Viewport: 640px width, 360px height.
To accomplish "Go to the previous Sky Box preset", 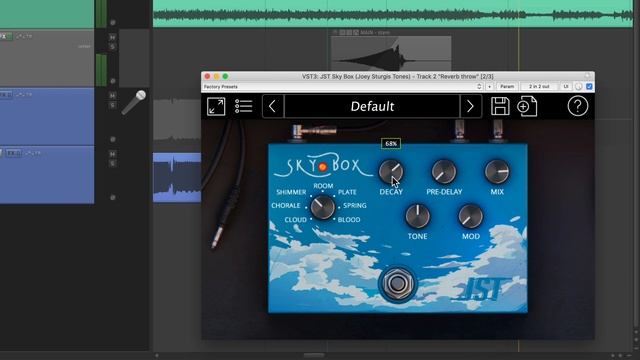I will [x=273, y=107].
